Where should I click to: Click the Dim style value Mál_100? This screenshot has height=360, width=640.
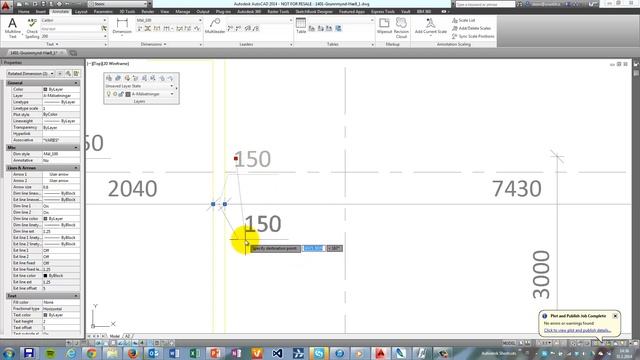(61, 154)
